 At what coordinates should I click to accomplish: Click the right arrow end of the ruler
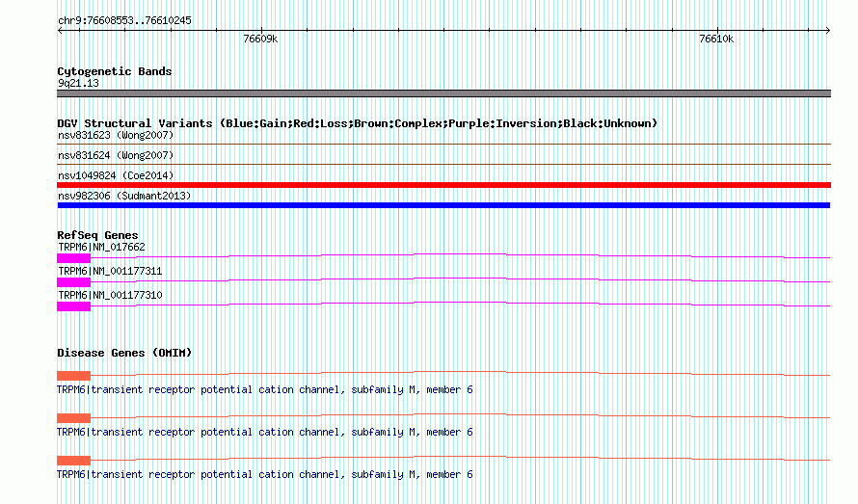tap(827, 31)
